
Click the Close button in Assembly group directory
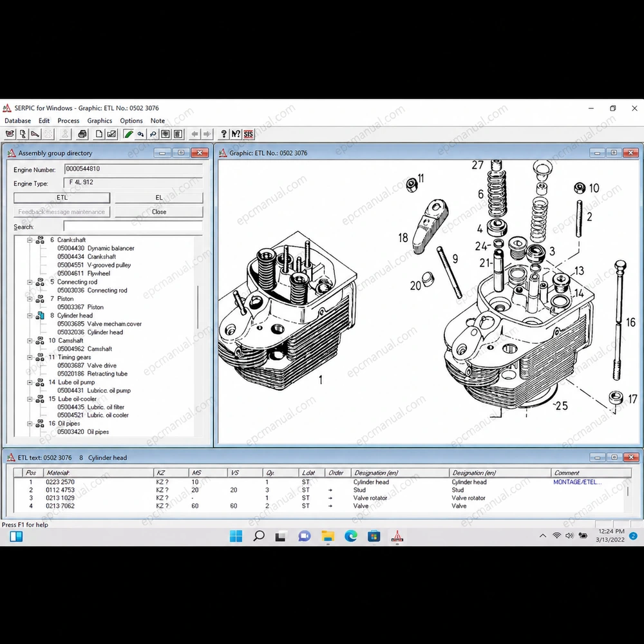click(x=159, y=212)
